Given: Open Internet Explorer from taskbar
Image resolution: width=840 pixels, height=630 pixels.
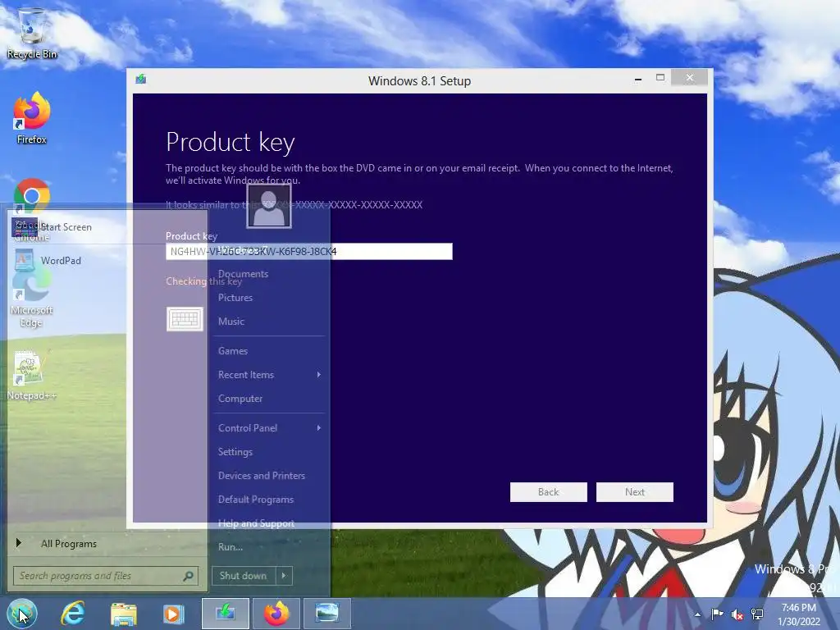Looking at the screenshot, I should (73, 614).
